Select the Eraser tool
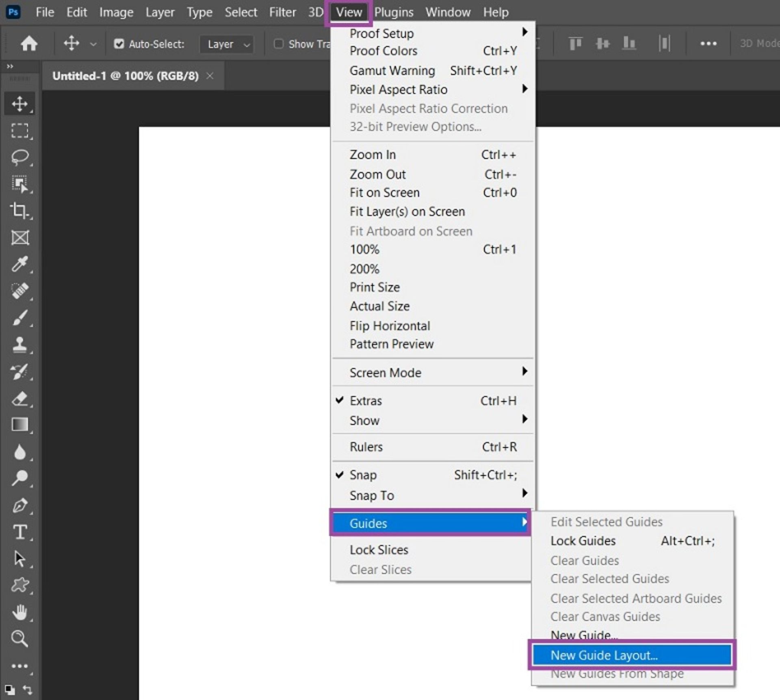The width and height of the screenshot is (780, 700). [19, 399]
